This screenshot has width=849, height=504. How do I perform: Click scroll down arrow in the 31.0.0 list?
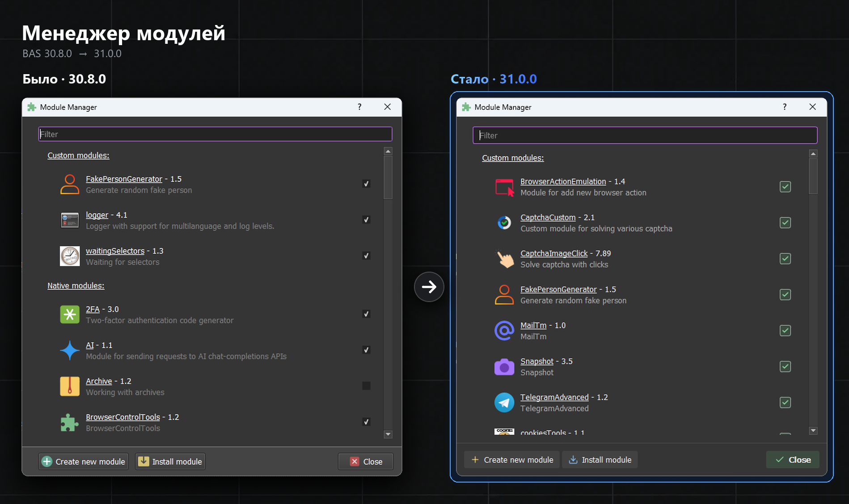pos(813,431)
